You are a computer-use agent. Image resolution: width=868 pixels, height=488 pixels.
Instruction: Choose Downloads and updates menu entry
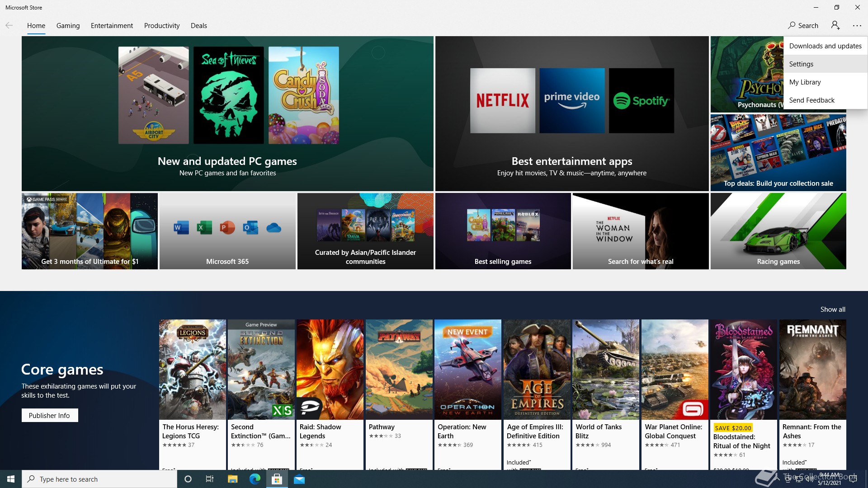825,46
